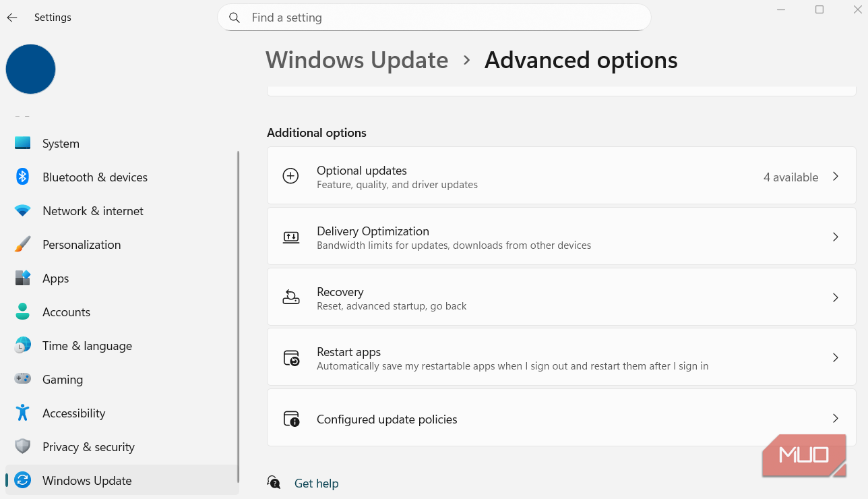Click the Find a setting box

pos(434,18)
